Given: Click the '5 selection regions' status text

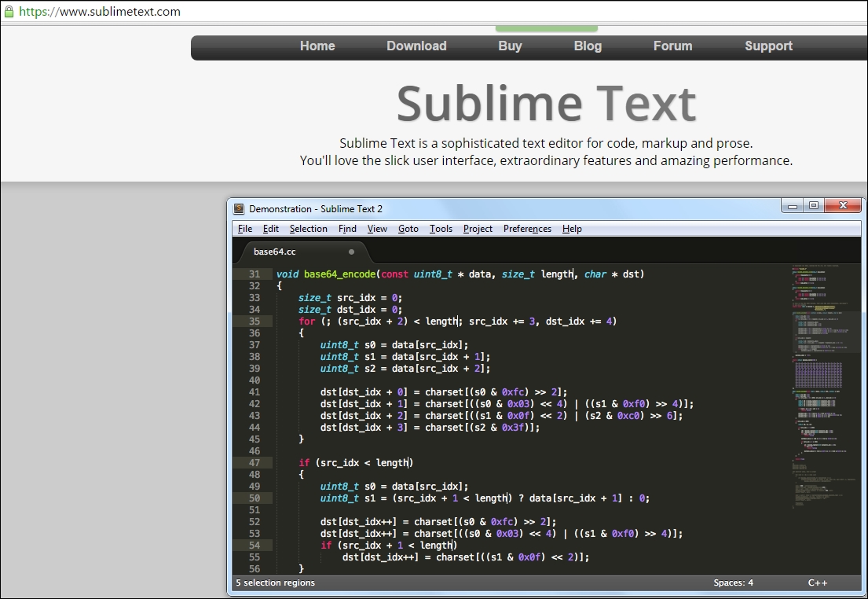Looking at the screenshot, I should coord(275,582).
